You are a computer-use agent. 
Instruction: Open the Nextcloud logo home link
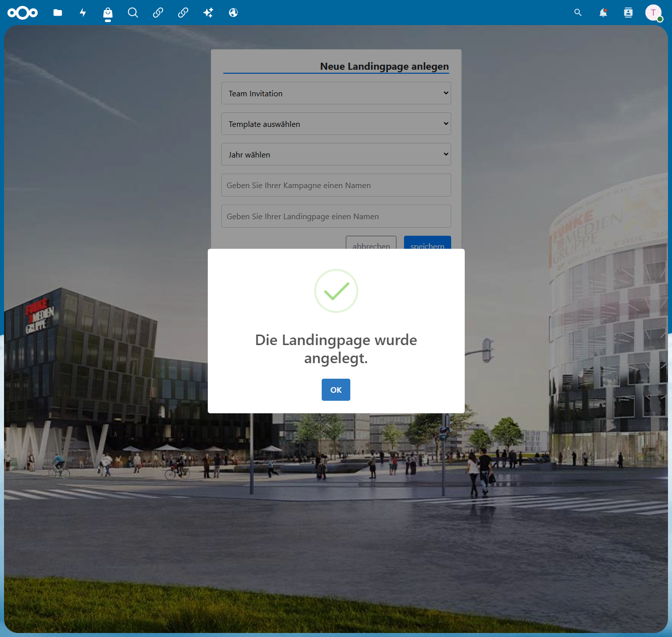coord(23,13)
